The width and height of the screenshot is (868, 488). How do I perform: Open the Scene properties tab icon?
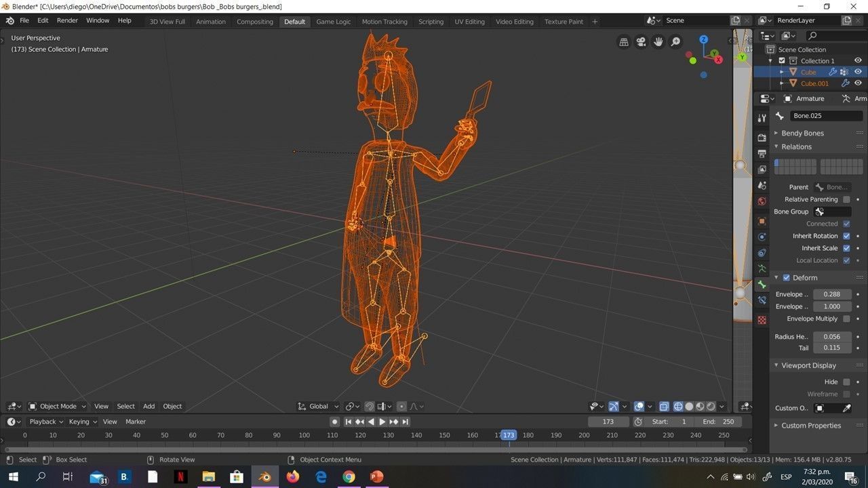762,184
